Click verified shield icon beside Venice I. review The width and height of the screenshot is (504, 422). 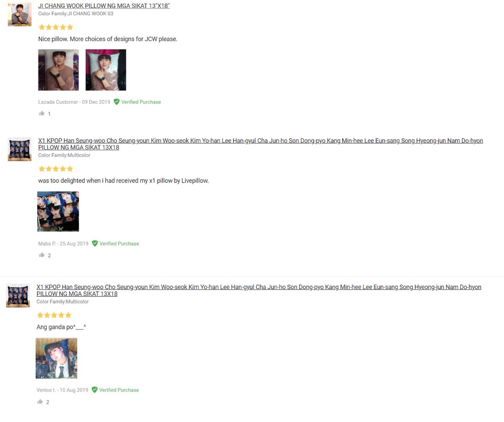pos(94,389)
